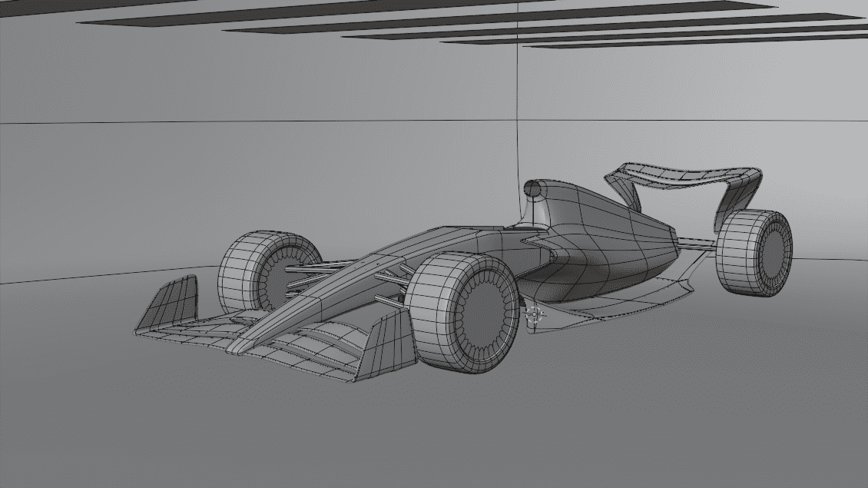The width and height of the screenshot is (868, 488).
Task: Click the 3D cursor beside the front wheel
Action: pos(533,314)
